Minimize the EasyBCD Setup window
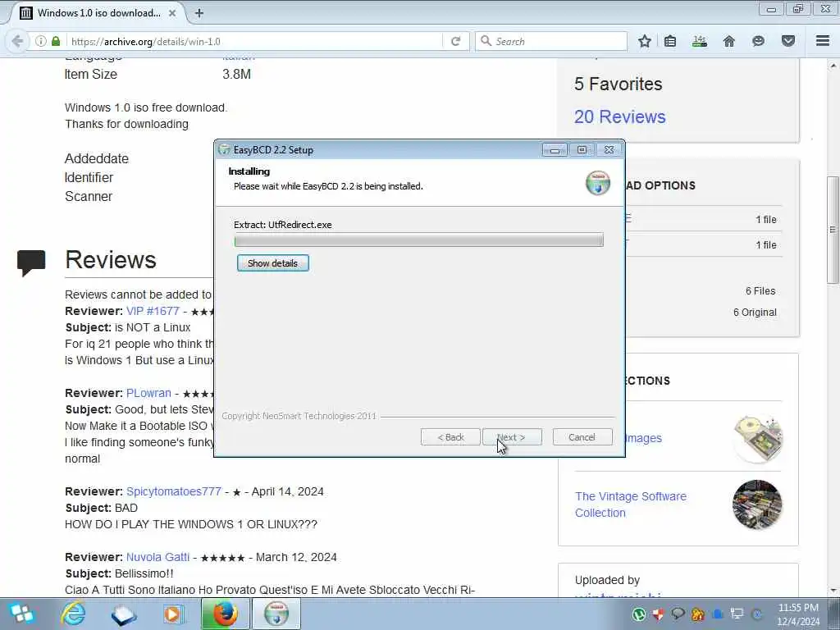Screen dimensions: 840x630 [555, 150]
